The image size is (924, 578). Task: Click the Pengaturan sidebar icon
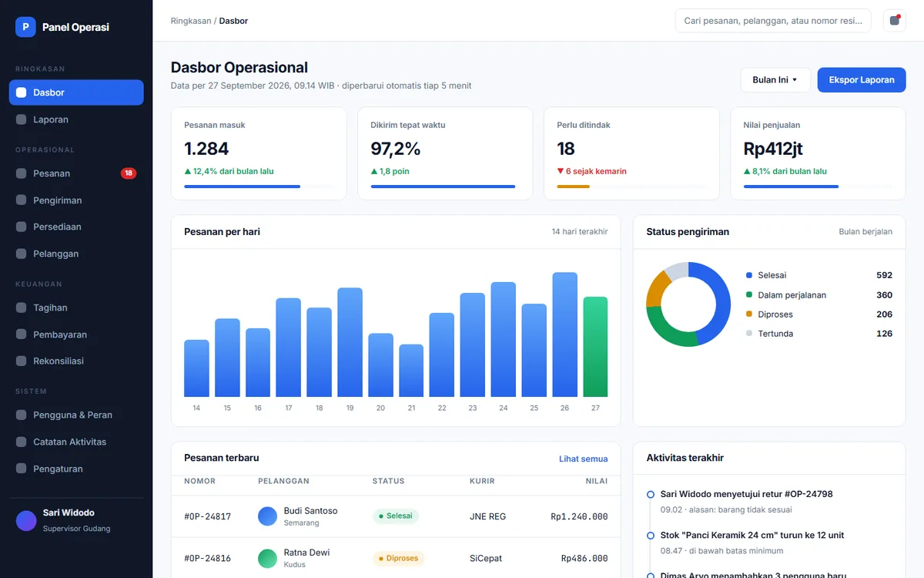(x=21, y=469)
